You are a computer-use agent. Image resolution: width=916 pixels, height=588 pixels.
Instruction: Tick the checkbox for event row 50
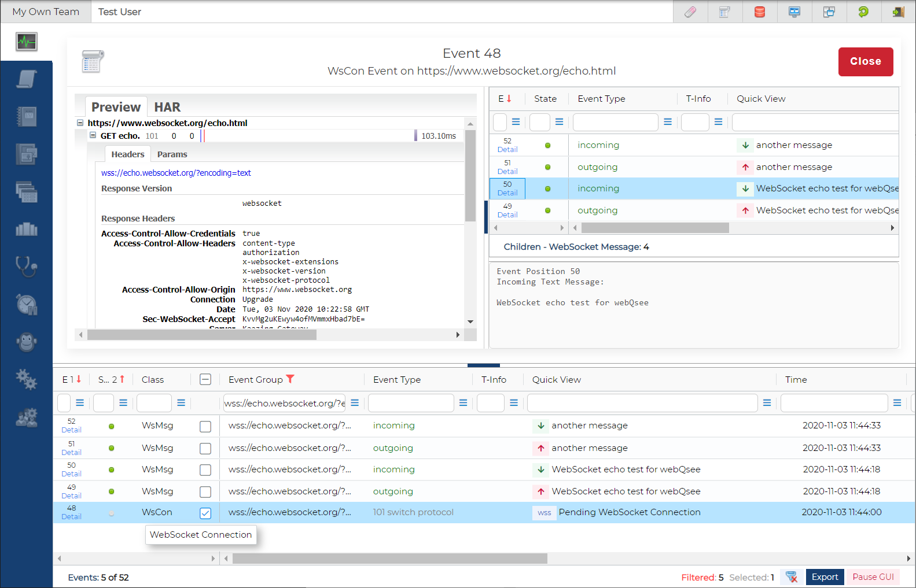point(205,470)
